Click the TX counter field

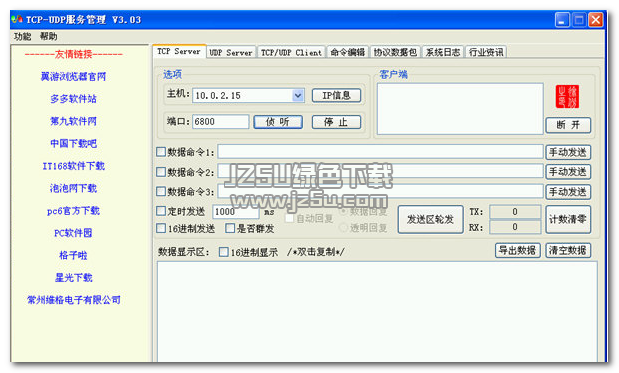tap(515, 212)
